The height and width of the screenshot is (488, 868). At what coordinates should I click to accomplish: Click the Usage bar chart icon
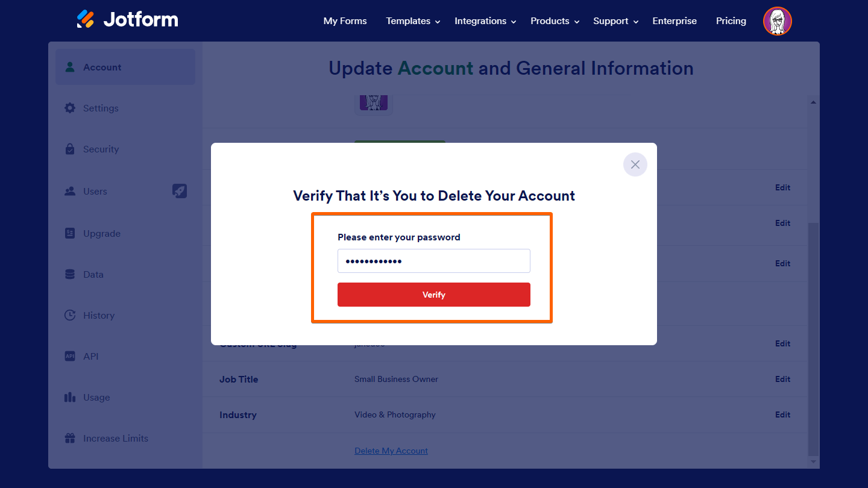[70, 398]
